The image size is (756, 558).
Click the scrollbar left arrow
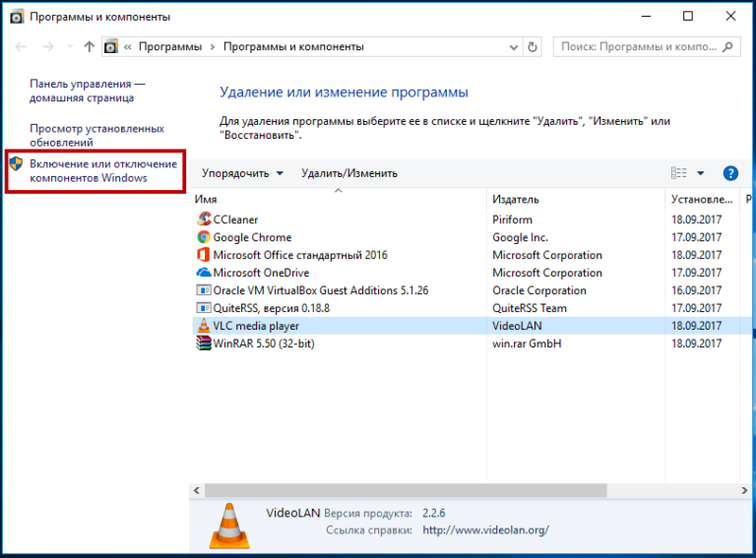(197, 490)
